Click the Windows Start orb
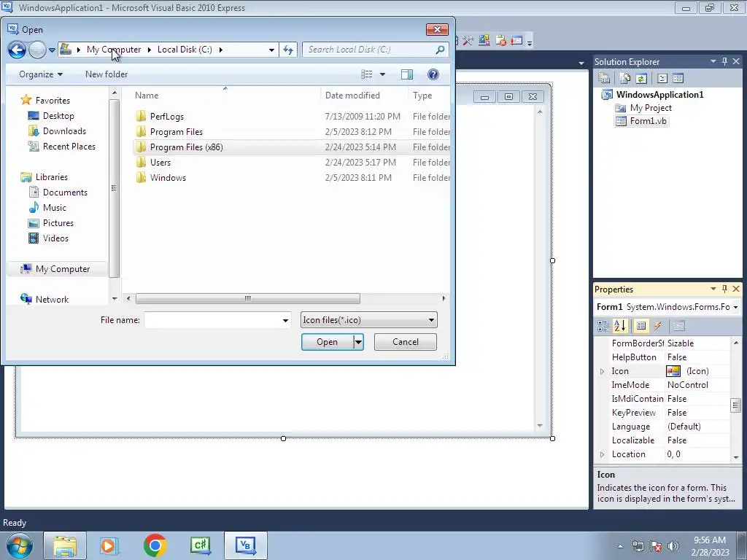Image resolution: width=747 pixels, height=560 pixels. pyautogui.click(x=20, y=545)
